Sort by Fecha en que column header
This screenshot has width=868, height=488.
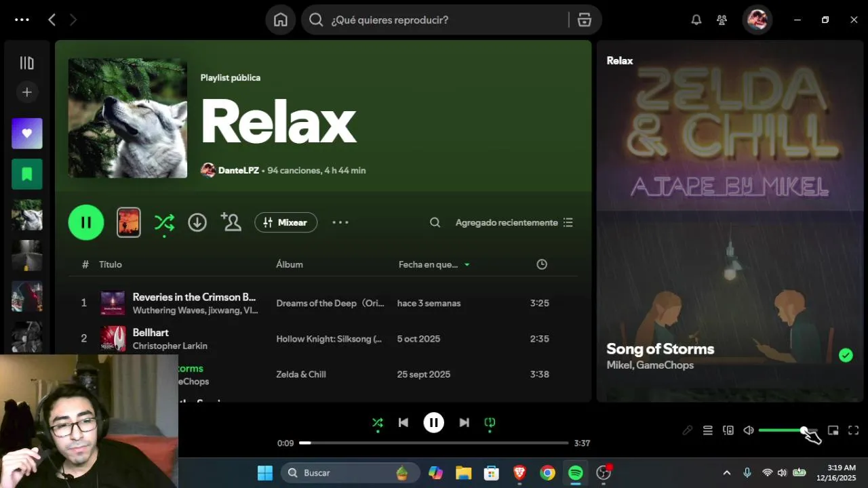pos(434,264)
